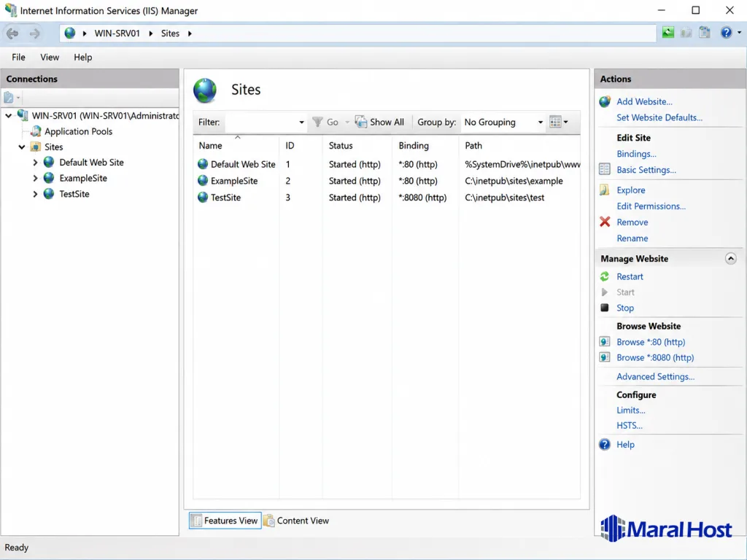Click the Browse *:8080 page icon
This screenshot has width=747, height=560.
pos(605,357)
